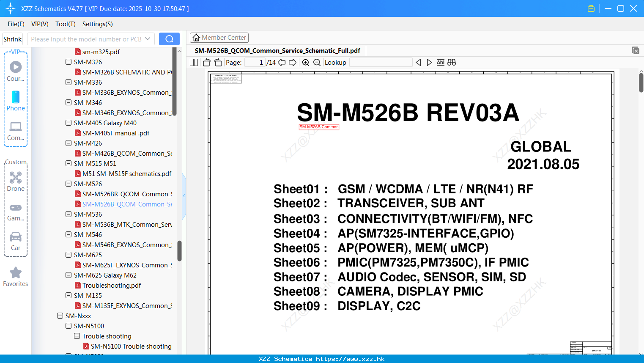The width and height of the screenshot is (644, 363).
Task: Select the SM-M526B schematic PDF tab
Action: click(277, 50)
